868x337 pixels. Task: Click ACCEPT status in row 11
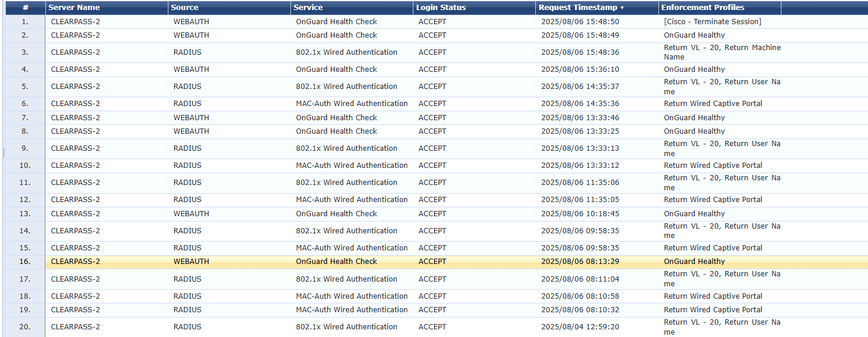click(432, 183)
